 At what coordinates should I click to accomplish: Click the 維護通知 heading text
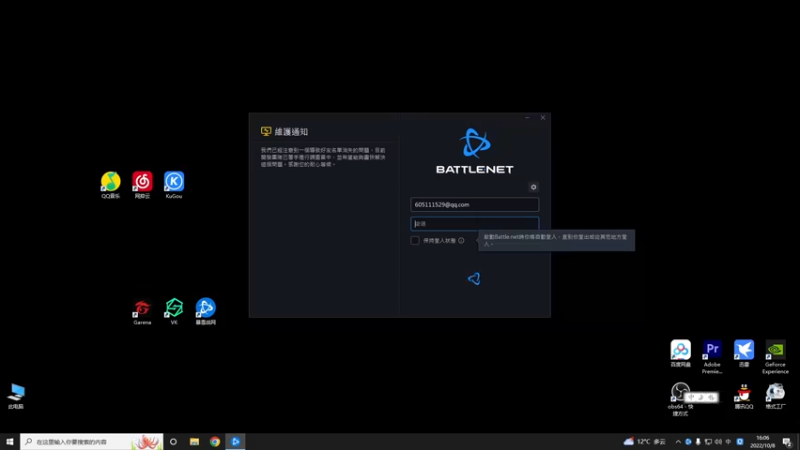291,132
